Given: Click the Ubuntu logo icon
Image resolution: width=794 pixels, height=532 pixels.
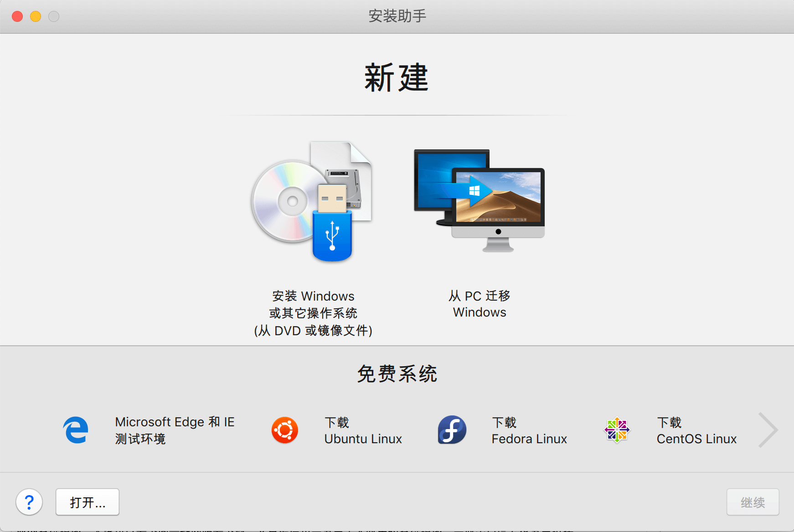Looking at the screenshot, I should click(x=285, y=430).
